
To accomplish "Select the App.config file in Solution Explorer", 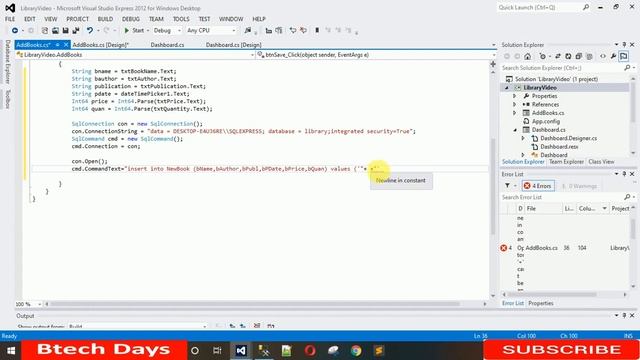I will pos(545,121).
